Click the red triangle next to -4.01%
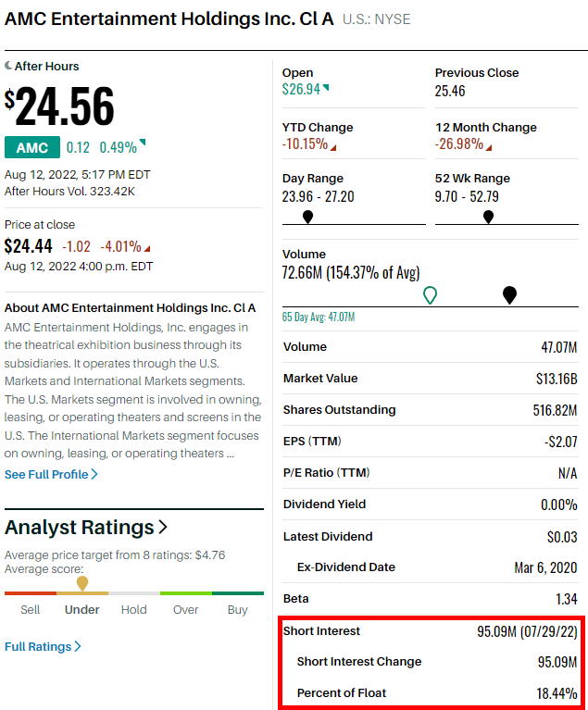Screen dimensions: 588x710 tap(146, 247)
